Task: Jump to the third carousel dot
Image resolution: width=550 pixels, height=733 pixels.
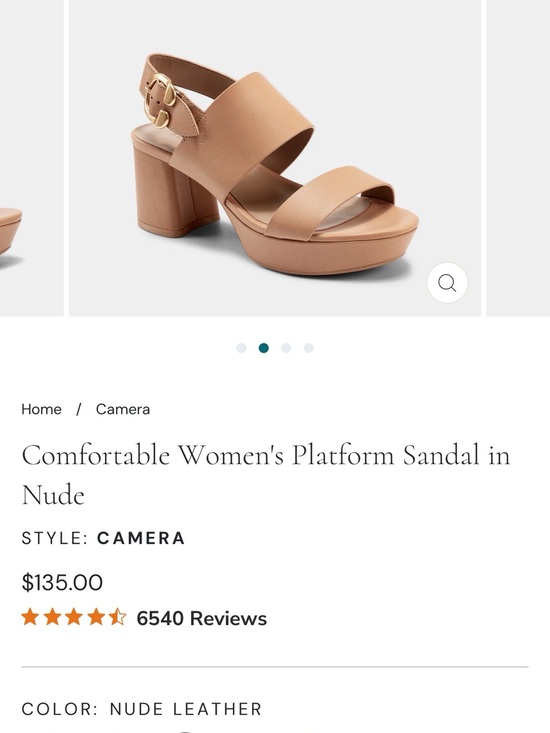Action: click(x=286, y=348)
